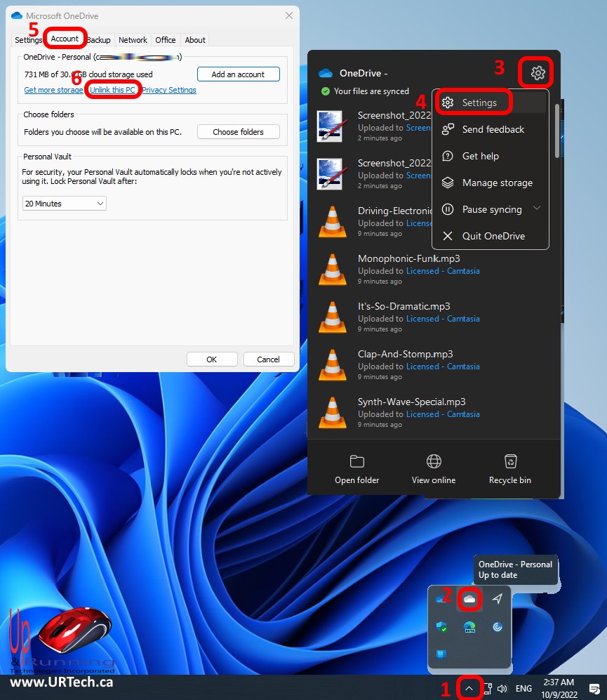Click white OneDrive Personal cloud tray icon
This screenshot has width=607, height=700.
coord(469,599)
